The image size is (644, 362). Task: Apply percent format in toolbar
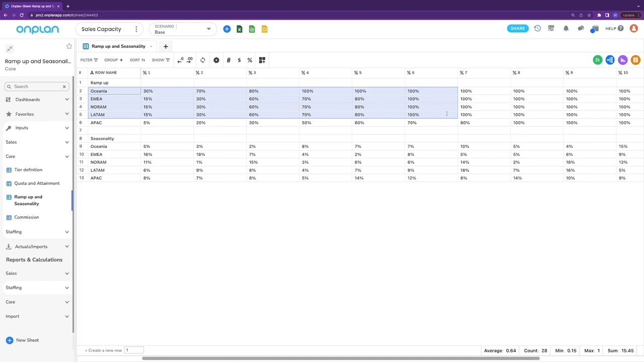point(250,60)
